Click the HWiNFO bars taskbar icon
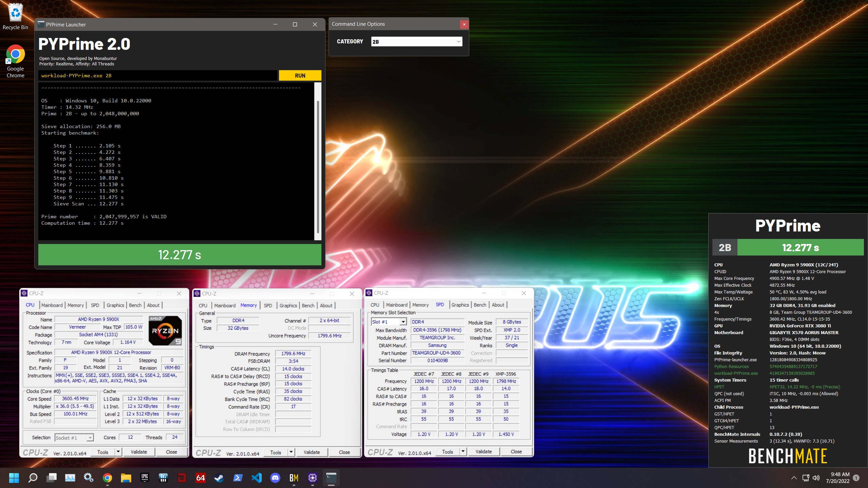The height and width of the screenshot is (488, 868). pyautogui.click(x=163, y=478)
